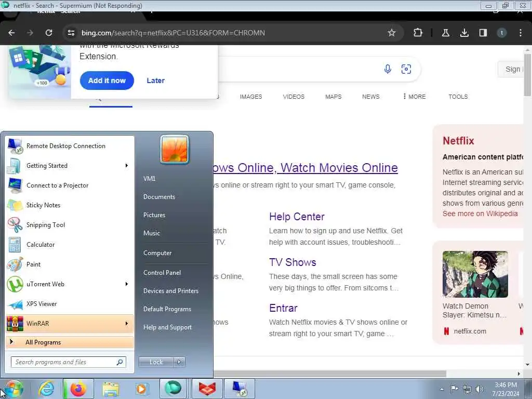The image size is (532, 399).
Task: Click the user account picture in Start menu
Action: [x=175, y=149]
